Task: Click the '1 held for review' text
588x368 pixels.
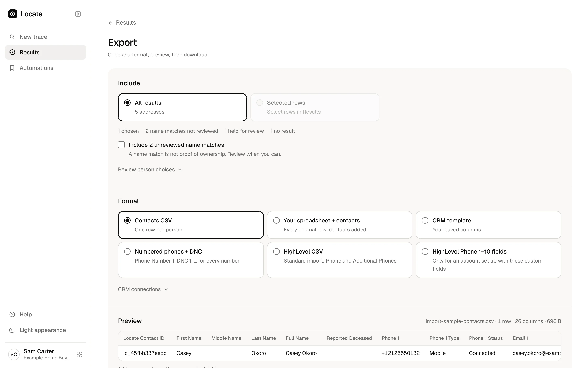Action: [244, 131]
